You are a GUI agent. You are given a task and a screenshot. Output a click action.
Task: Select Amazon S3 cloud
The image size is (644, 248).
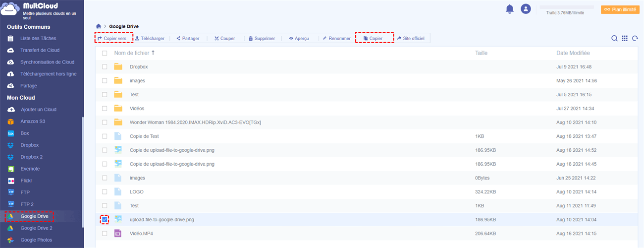tap(33, 122)
